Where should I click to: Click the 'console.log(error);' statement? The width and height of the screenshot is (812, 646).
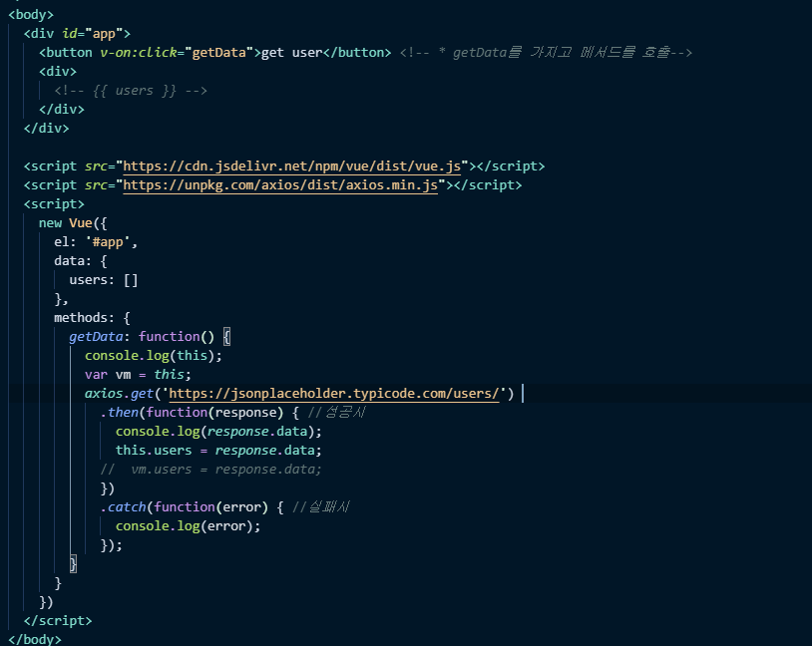(x=188, y=526)
